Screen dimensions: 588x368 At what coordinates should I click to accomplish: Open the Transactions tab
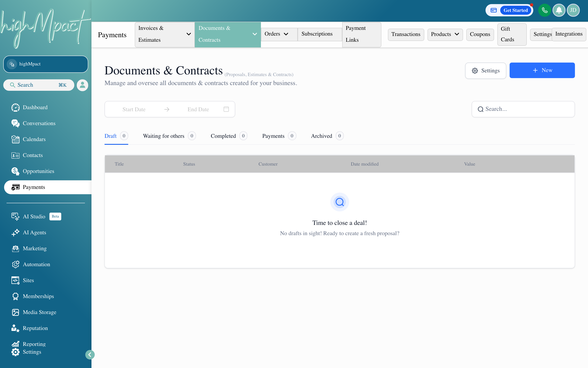(406, 34)
